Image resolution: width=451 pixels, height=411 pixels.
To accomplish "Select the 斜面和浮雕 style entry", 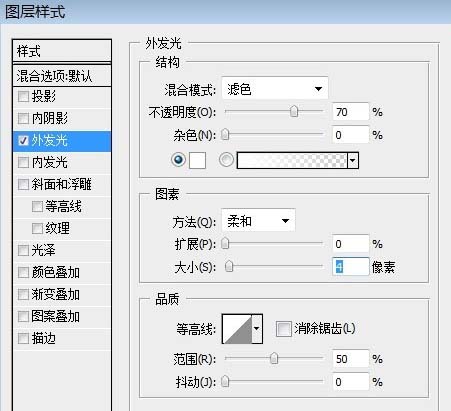I will [62, 184].
